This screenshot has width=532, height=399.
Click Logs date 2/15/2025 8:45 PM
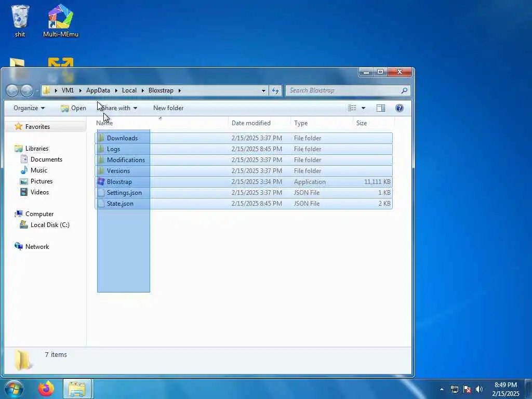point(257,149)
